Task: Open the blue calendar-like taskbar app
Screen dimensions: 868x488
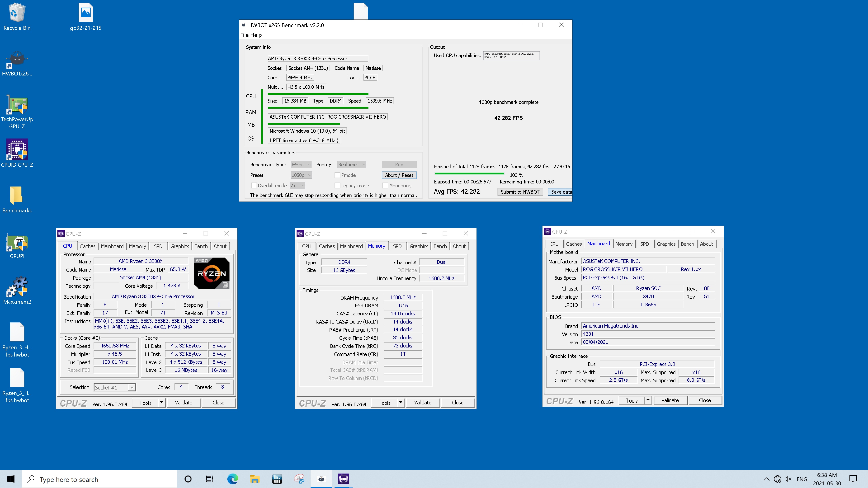Action: (277, 479)
